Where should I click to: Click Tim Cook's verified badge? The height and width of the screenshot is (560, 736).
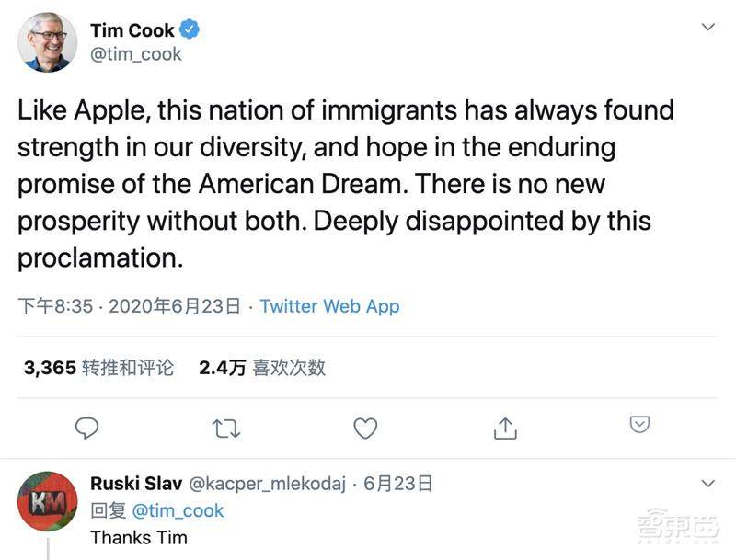coord(190,29)
